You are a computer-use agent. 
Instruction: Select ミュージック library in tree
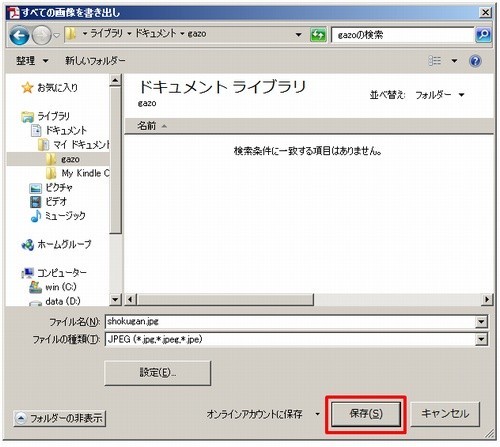[65, 216]
